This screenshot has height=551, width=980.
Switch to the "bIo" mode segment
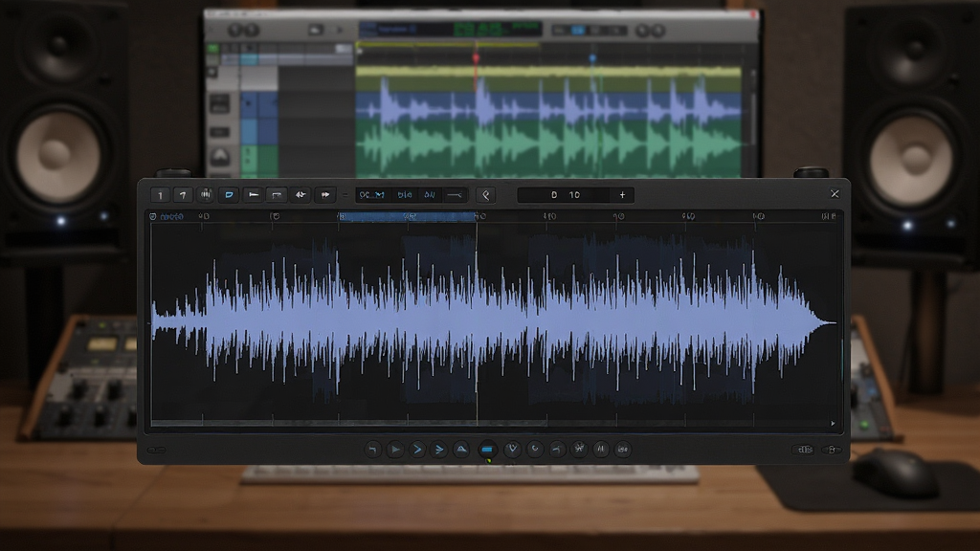coord(405,195)
